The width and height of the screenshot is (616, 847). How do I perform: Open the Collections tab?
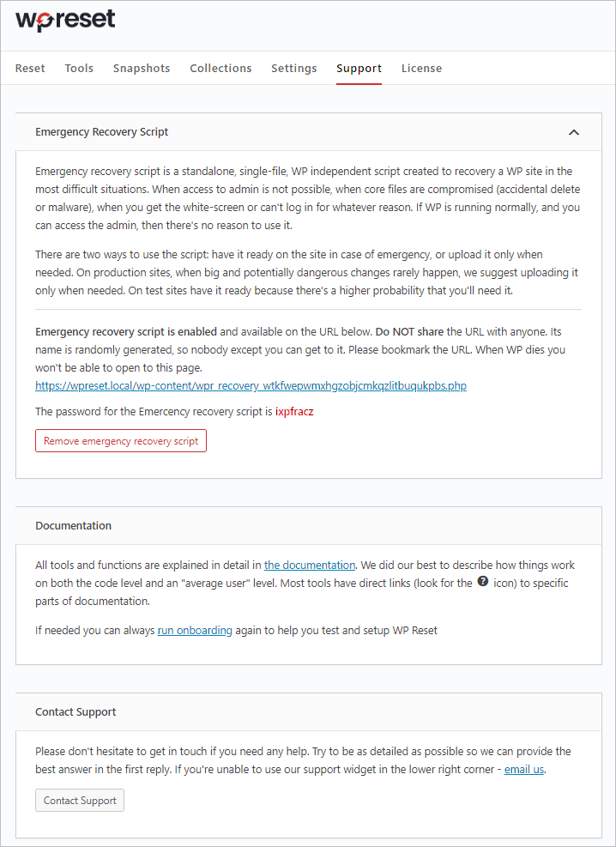(x=220, y=68)
